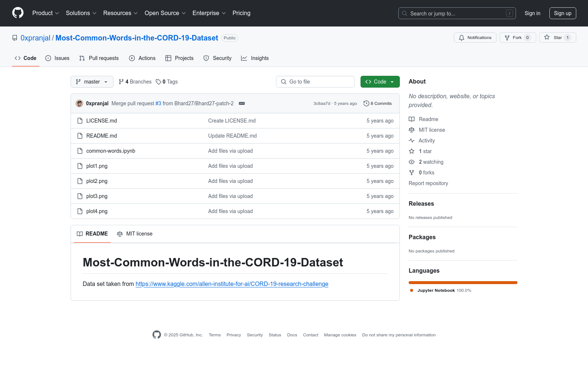Viewport: 588px width, 368px height.
Task: Expand the Resources menu
Action: click(121, 13)
